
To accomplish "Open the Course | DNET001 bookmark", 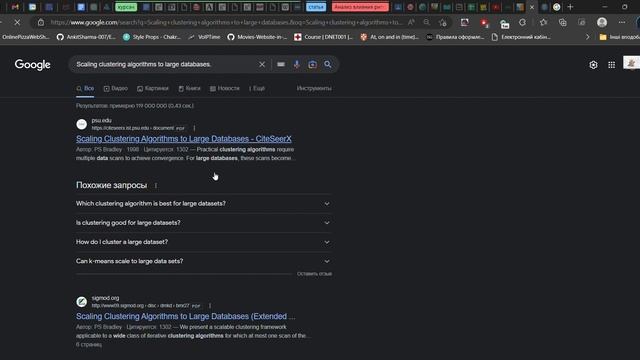I will click(323, 37).
